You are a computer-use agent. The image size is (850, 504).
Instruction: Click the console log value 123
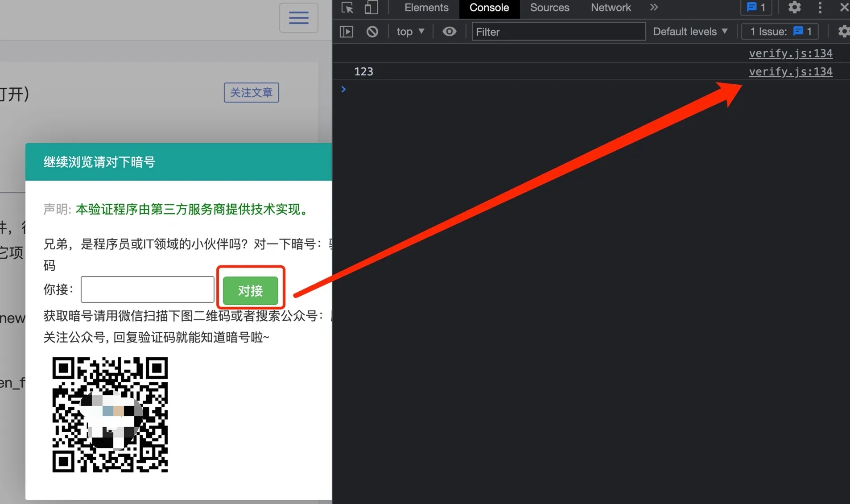coord(363,72)
